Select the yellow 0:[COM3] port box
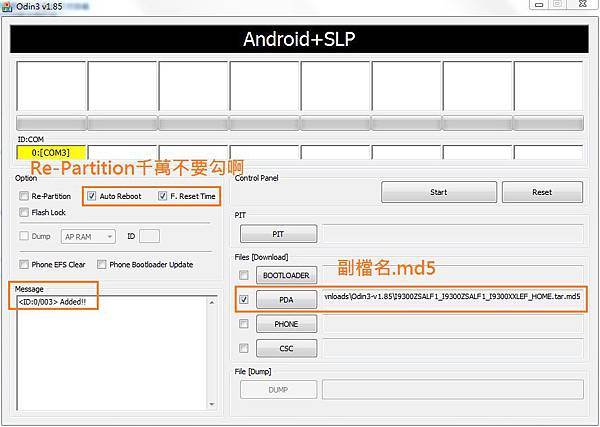Screen dimensions: 600x427 [51, 153]
